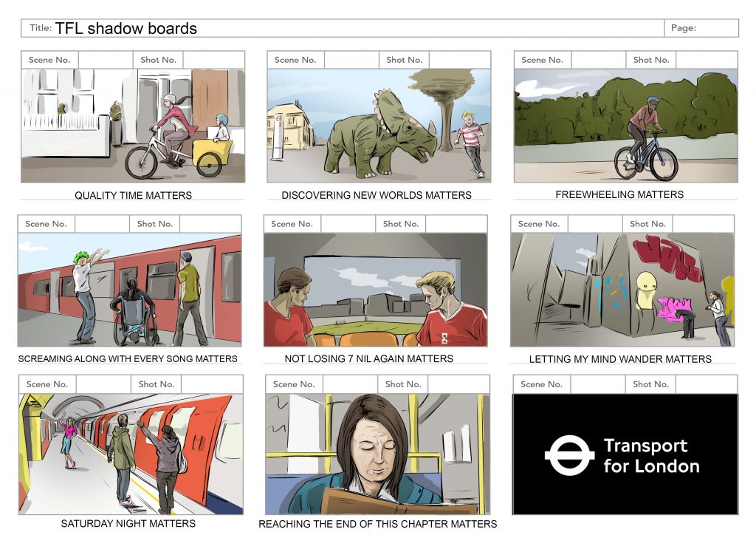
Task: Open the Saturday Night tube platform panel
Action: [x=131, y=454]
